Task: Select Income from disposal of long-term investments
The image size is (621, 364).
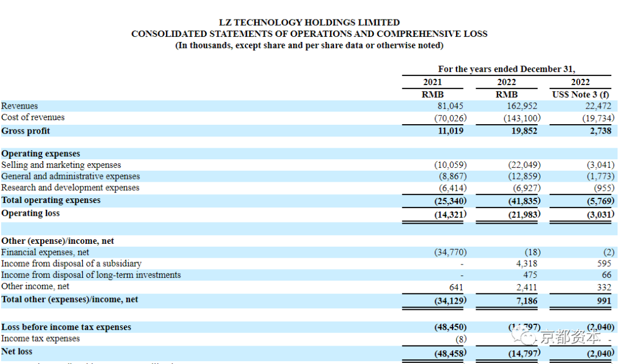Action: pos(91,275)
